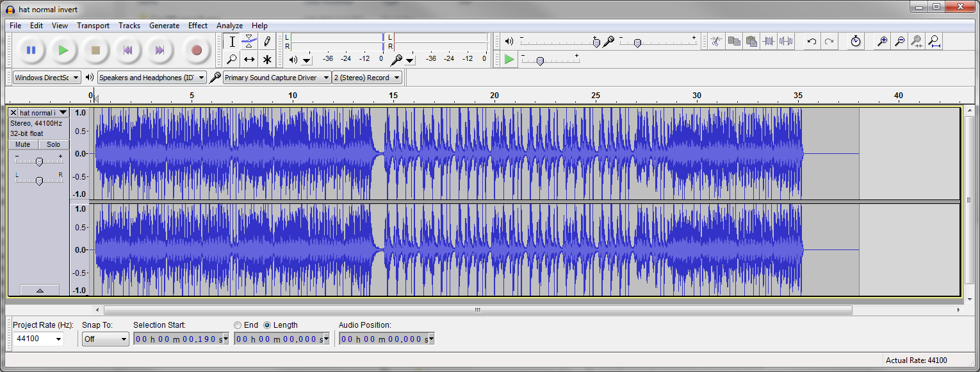Open the Generate menu

point(165,26)
